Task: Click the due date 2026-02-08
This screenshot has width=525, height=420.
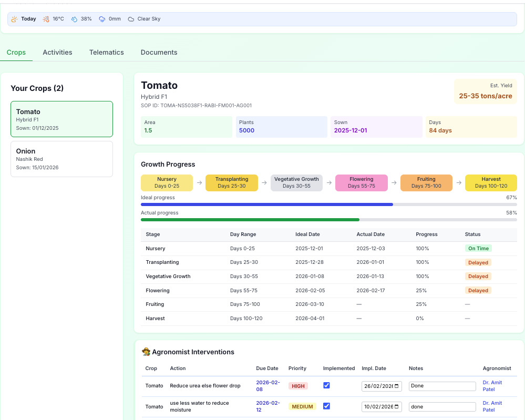Action: tap(268, 386)
